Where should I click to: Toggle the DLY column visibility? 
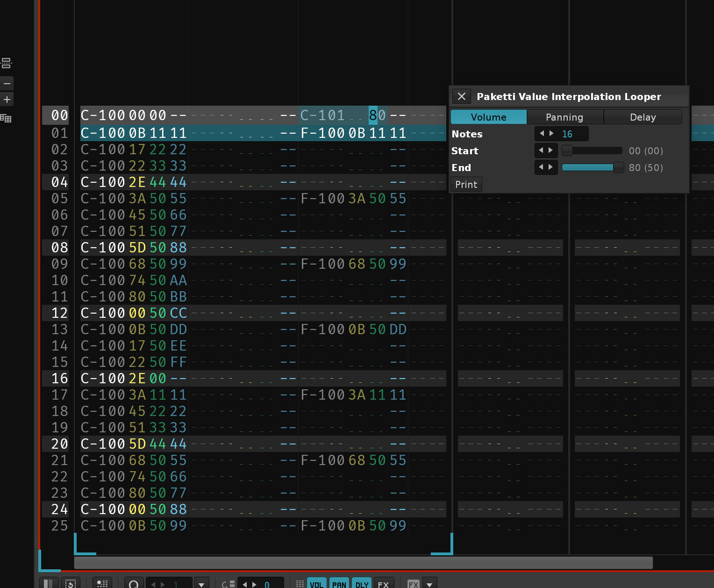coord(362,584)
